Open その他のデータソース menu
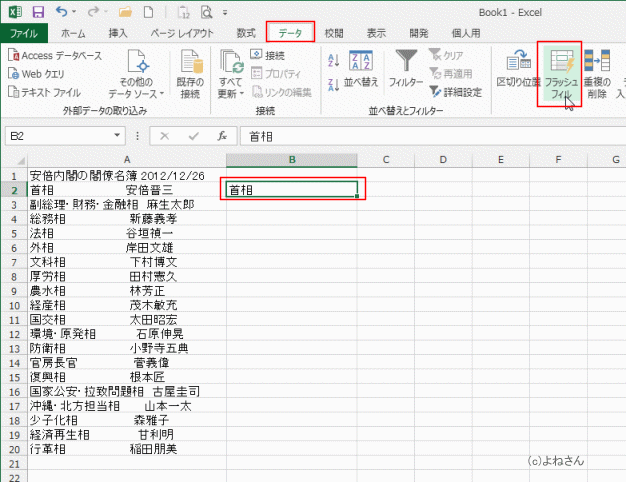The image size is (626, 482). 137,74
